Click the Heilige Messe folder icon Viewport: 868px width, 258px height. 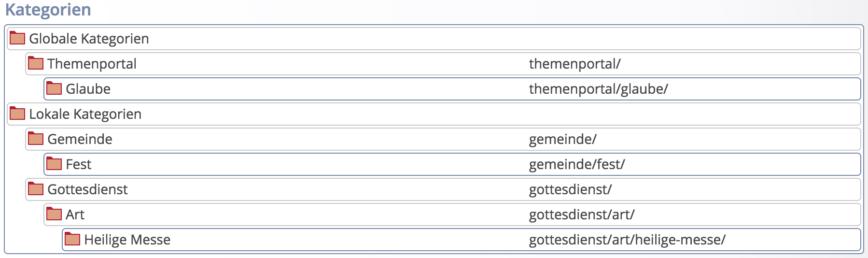click(72, 239)
